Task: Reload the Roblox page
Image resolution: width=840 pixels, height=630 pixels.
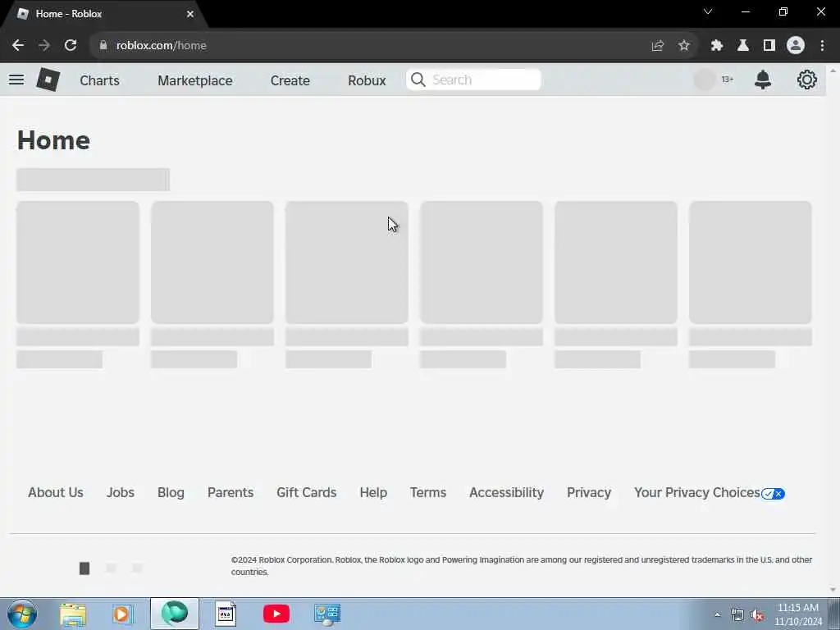Action: pyautogui.click(x=71, y=46)
